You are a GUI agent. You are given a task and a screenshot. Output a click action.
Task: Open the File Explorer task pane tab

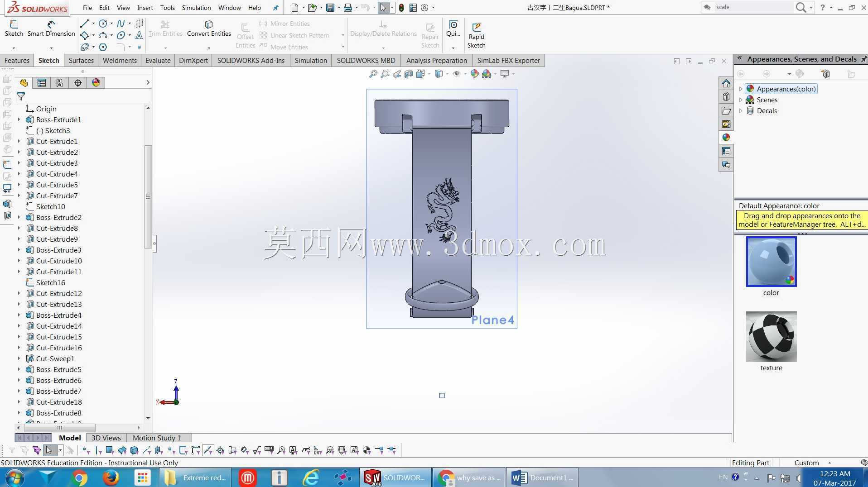(x=726, y=110)
